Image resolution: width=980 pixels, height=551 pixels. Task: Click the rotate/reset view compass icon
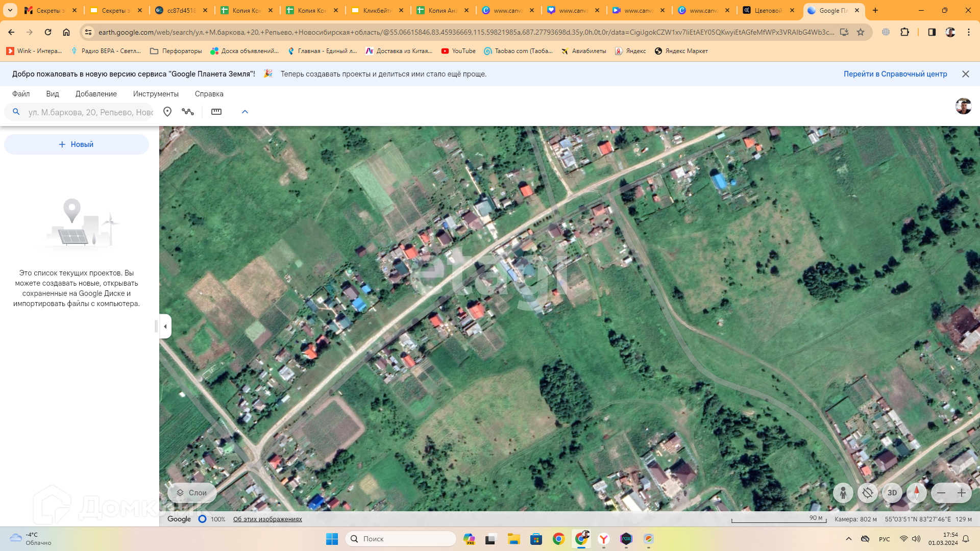(x=867, y=493)
